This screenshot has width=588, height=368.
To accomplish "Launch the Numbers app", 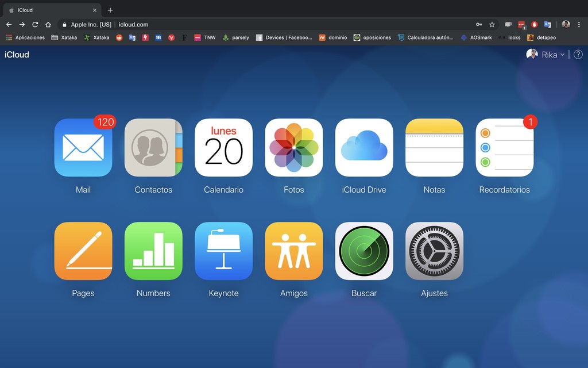I will [153, 251].
